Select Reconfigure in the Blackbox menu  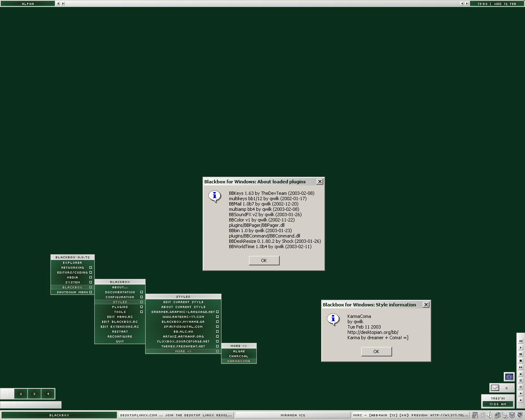click(120, 336)
